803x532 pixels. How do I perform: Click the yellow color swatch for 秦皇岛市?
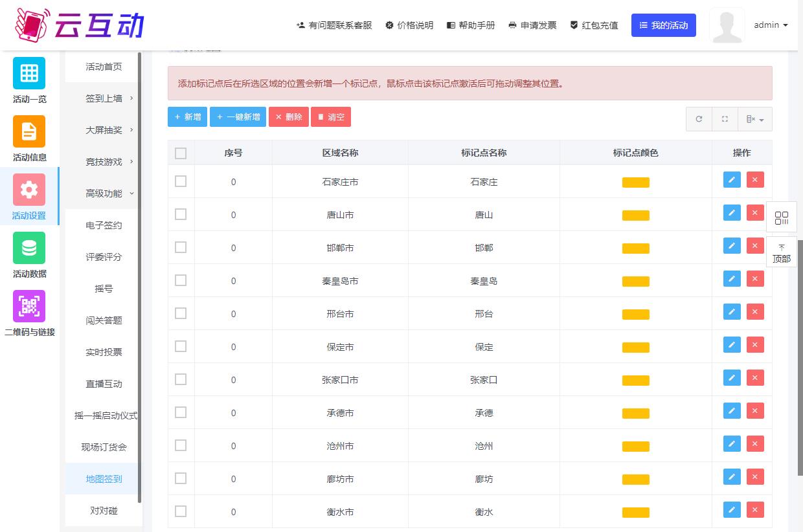coord(635,282)
